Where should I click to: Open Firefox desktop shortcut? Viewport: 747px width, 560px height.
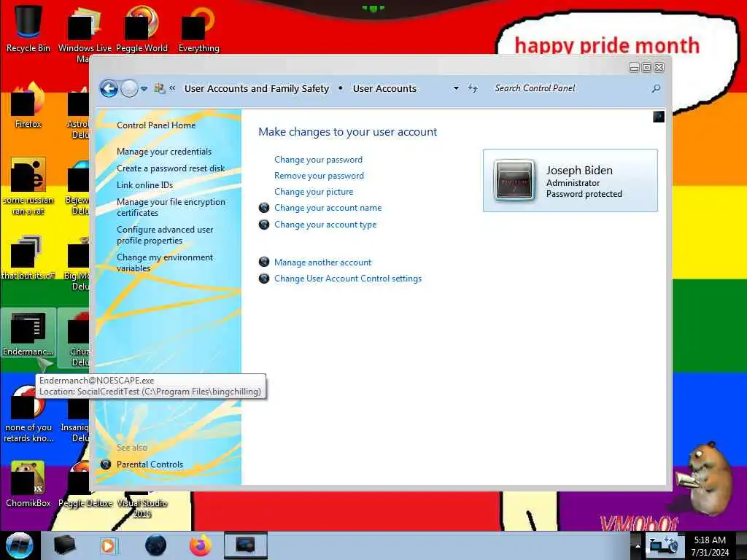click(28, 106)
